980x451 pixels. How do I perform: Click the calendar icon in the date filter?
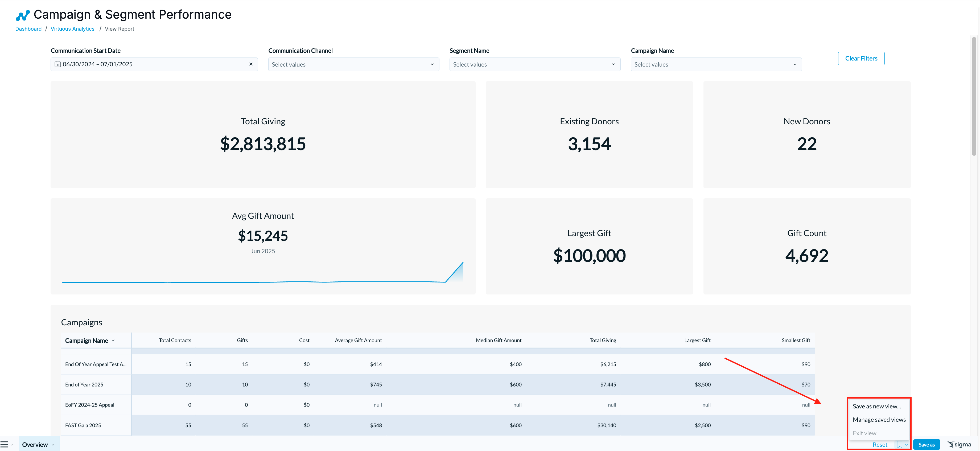[x=57, y=64]
